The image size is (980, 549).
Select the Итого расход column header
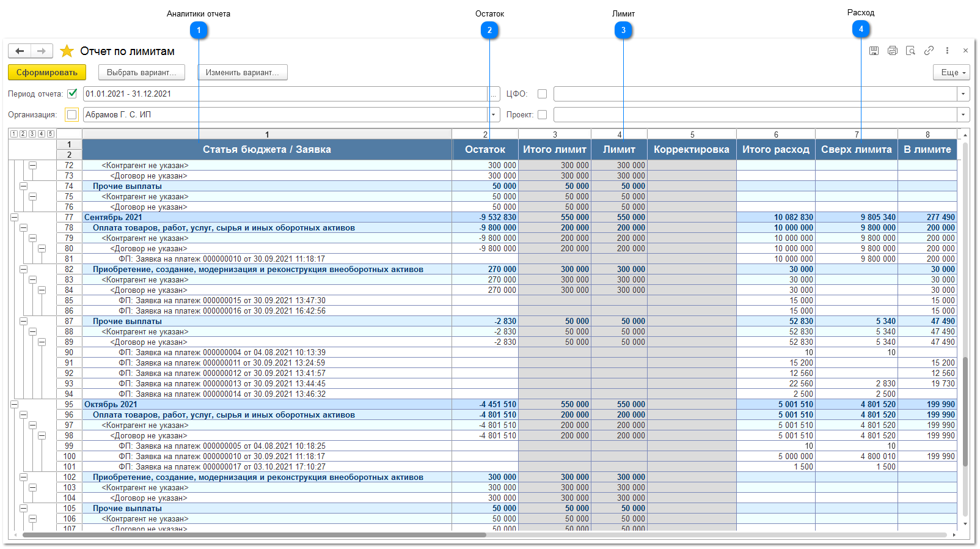click(x=776, y=149)
